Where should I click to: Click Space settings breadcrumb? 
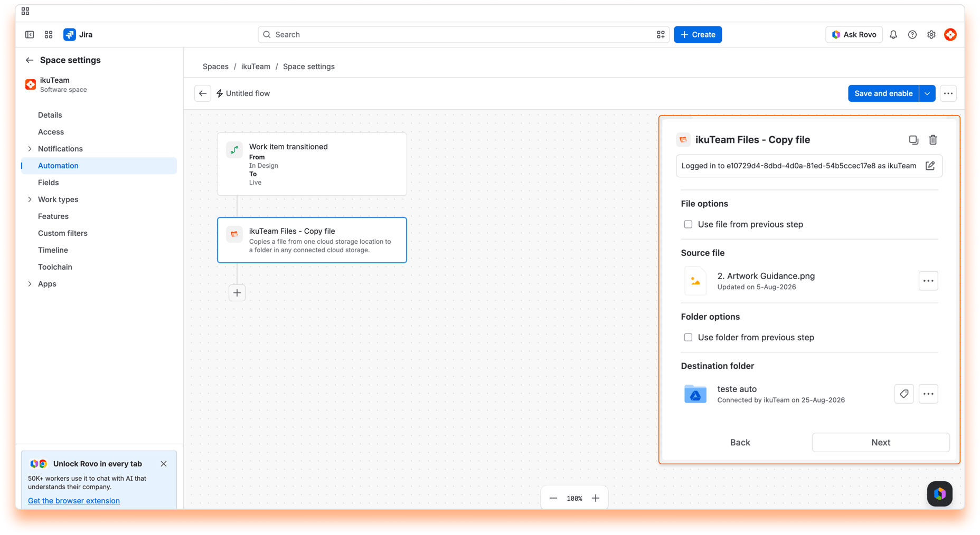pyautogui.click(x=309, y=66)
